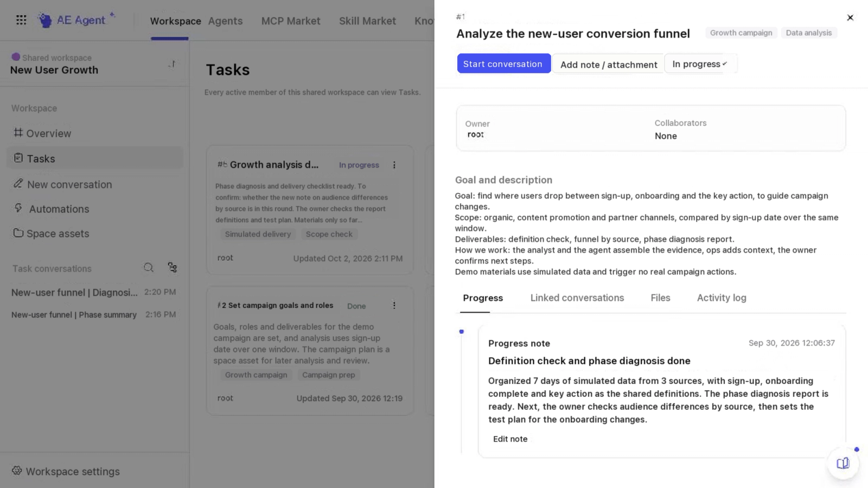Click the In progress status on Growth analysis card
Viewport: 868px width, 488px height.
pos(359,165)
